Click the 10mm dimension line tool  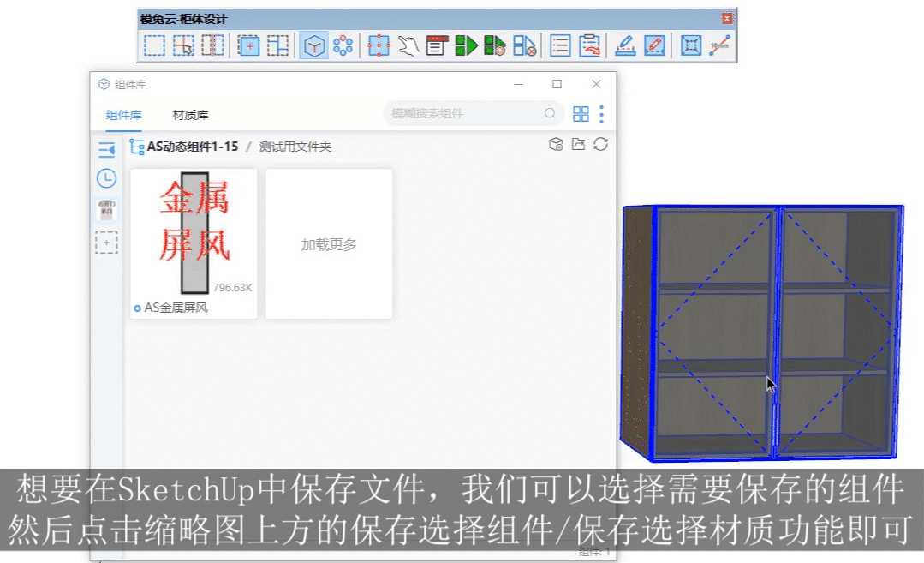coord(719,45)
